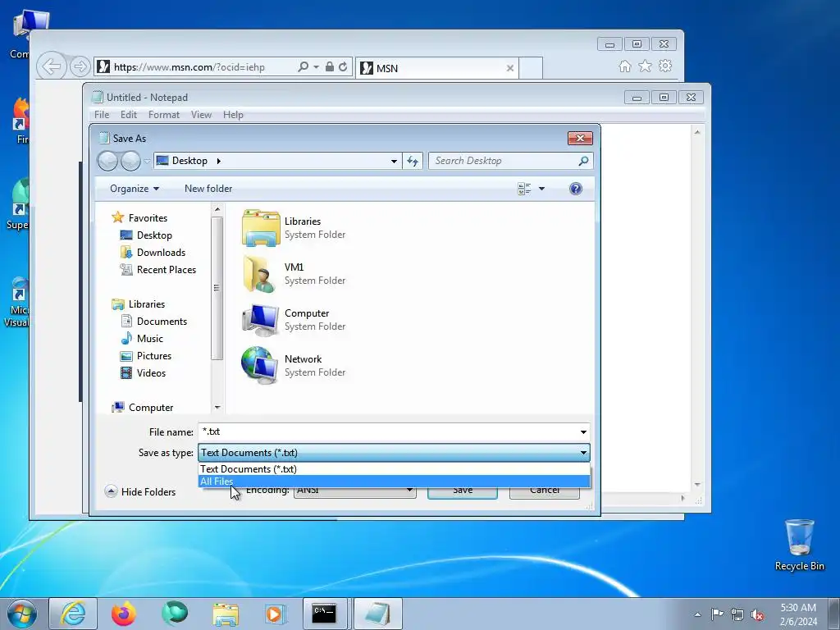Click Save As forward navigation button
The image size is (840, 630).
point(130,161)
